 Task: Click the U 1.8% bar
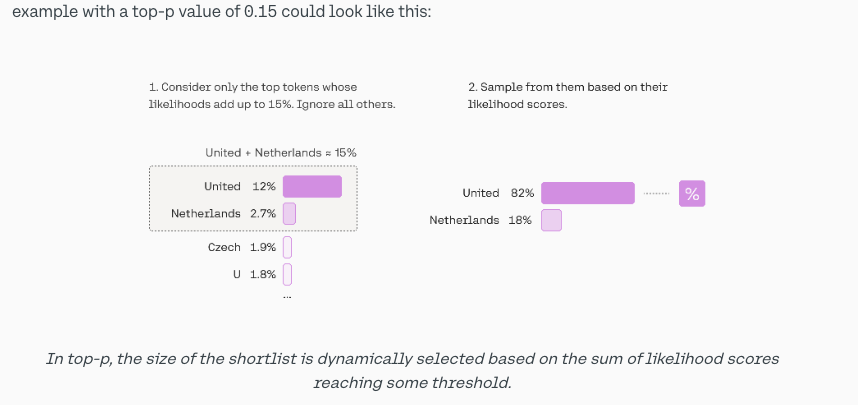click(x=287, y=274)
